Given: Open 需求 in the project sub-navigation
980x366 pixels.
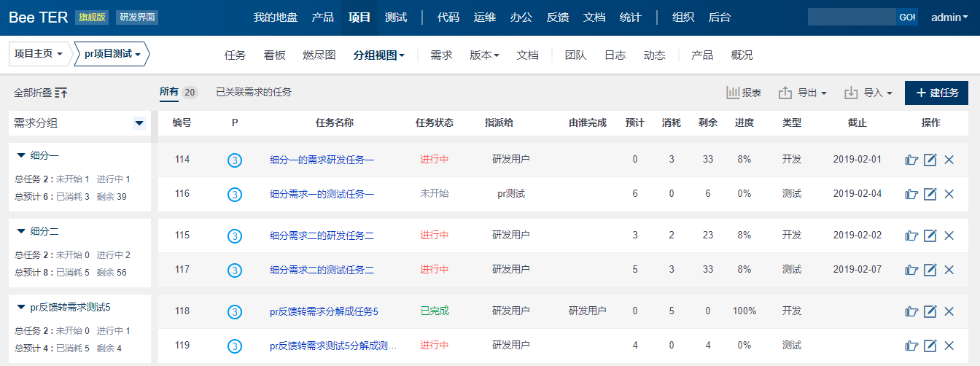Looking at the screenshot, I should point(441,55).
